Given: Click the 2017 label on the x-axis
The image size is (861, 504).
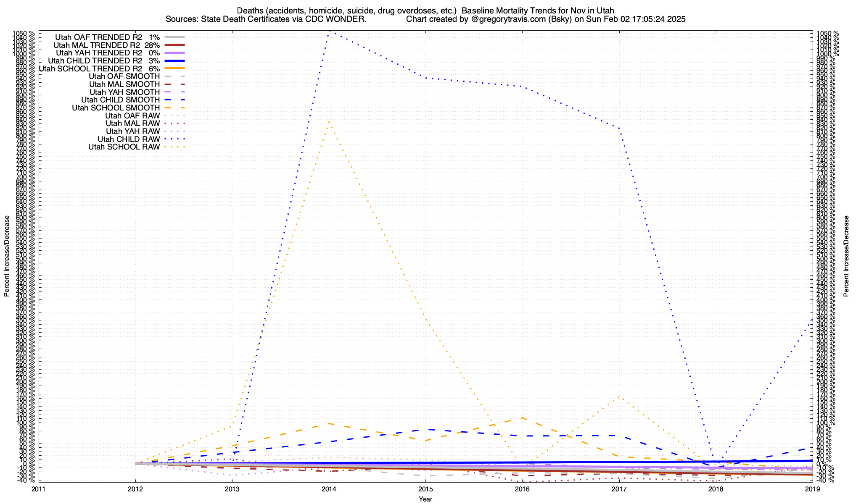Looking at the screenshot, I should coord(619,489).
